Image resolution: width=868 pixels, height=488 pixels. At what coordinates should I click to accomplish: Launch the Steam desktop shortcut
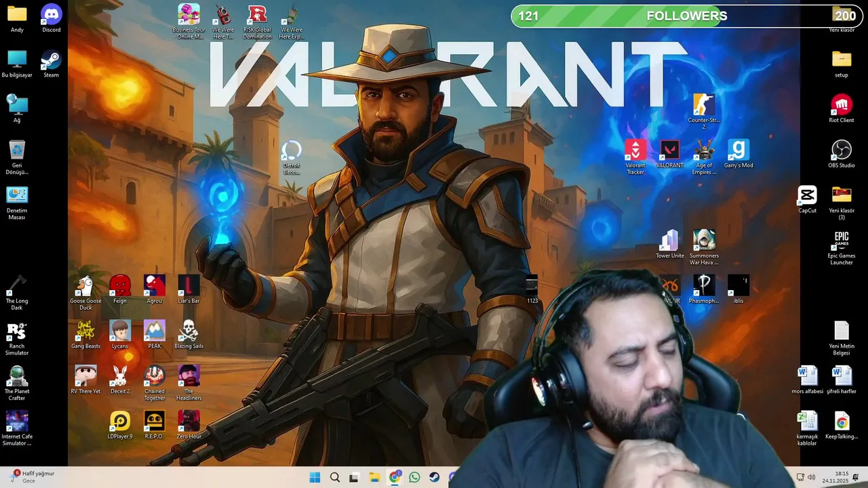52,64
